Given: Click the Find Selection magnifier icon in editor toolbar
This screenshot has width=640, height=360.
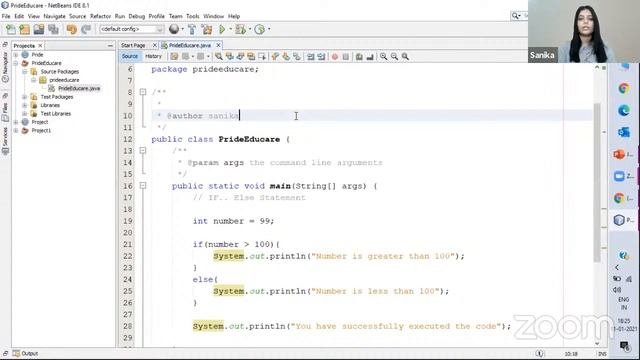Looking at the screenshot, I should (219, 57).
